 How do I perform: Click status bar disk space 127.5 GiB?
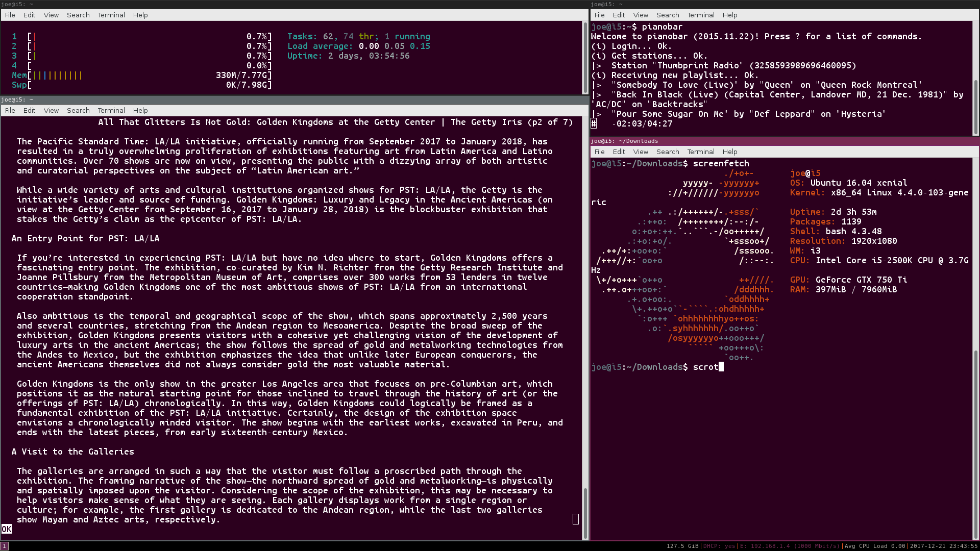pyautogui.click(x=682, y=546)
